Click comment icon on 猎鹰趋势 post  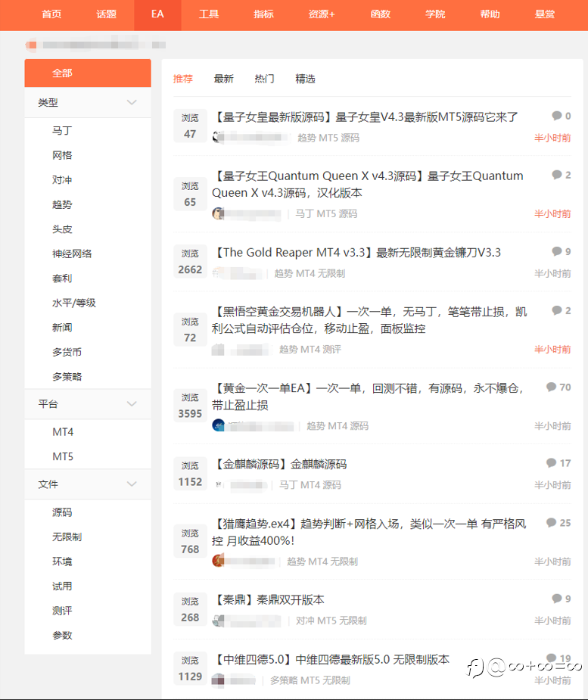click(551, 523)
